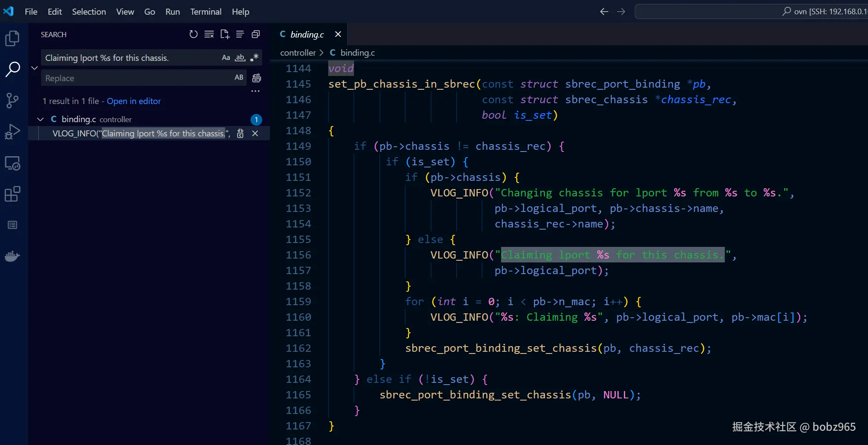
Task: Click the Open in editor link
Action: click(x=134, y=101)
